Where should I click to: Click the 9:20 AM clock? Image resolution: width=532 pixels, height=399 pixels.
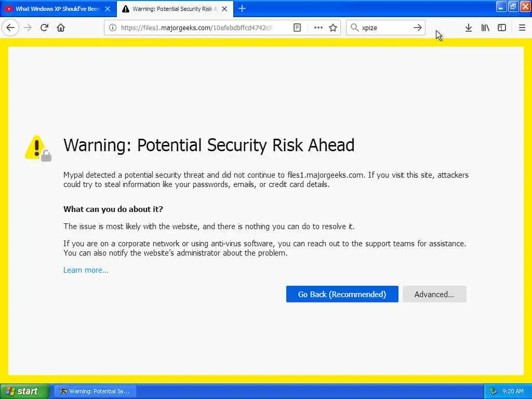point(513,391)
